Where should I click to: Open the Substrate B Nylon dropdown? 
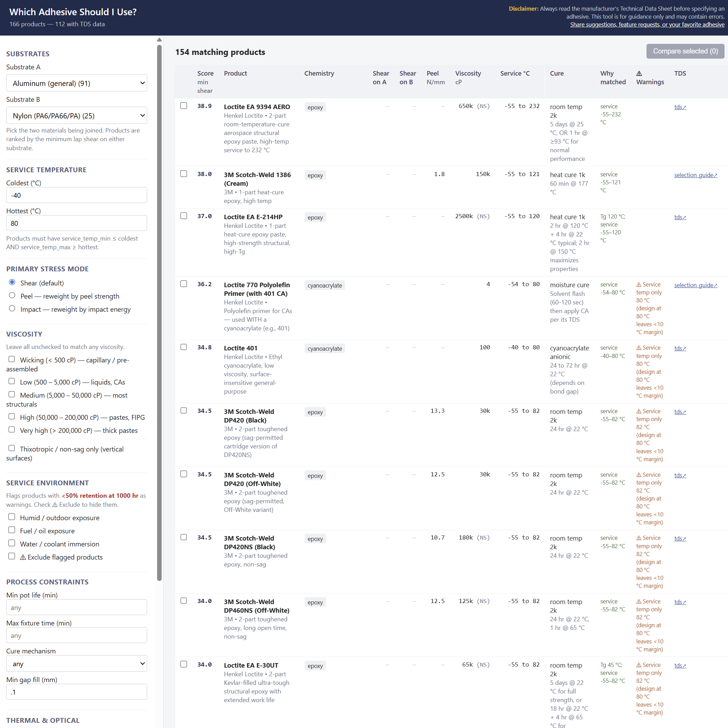[77, 116]
